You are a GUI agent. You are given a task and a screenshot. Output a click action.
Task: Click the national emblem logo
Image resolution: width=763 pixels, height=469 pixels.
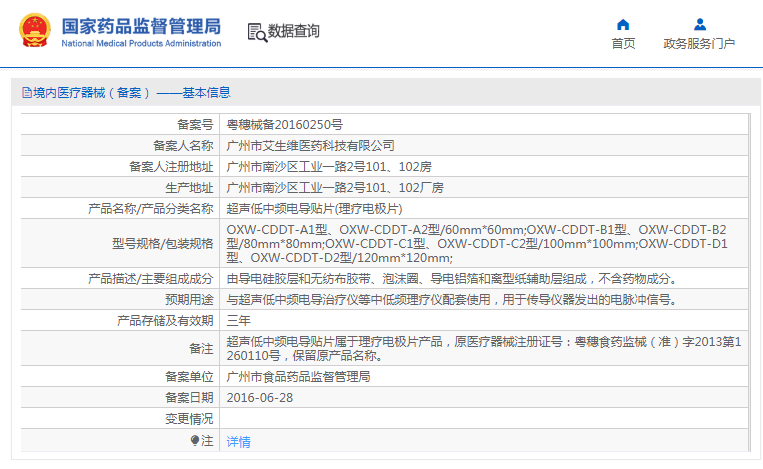pos(35,30)
